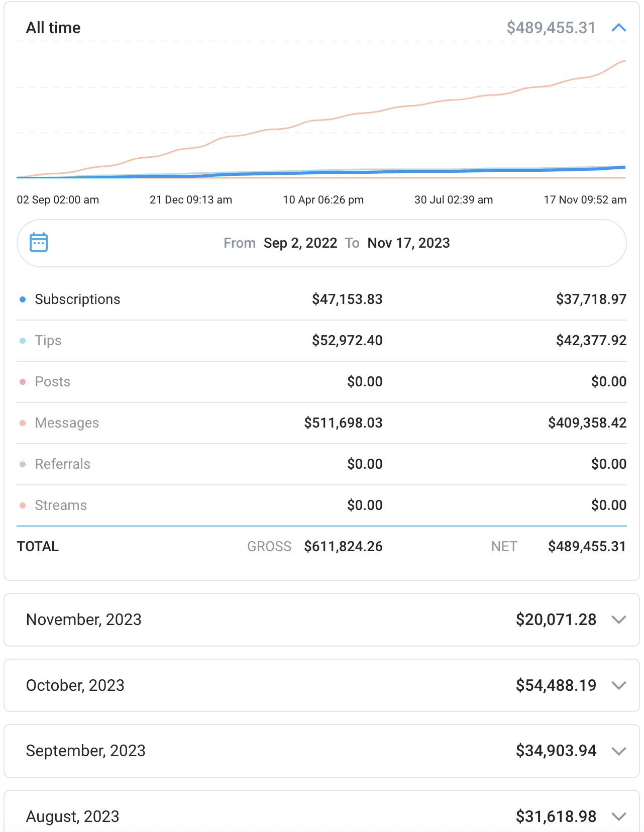Toggle Subscriptions series blue dot
This screenshot has height=832, width=644.
click(23, 299)
